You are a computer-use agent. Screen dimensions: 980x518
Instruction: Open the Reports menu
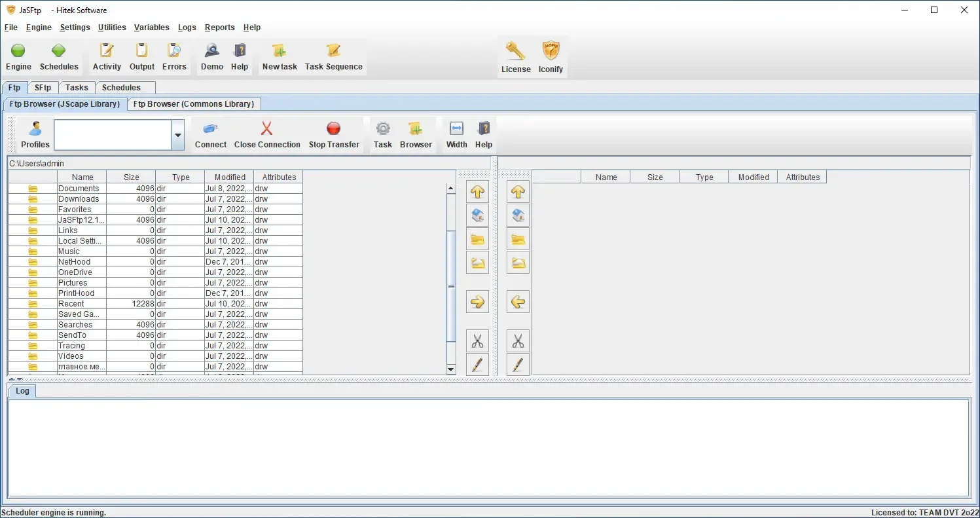click(x=219, y=28)
